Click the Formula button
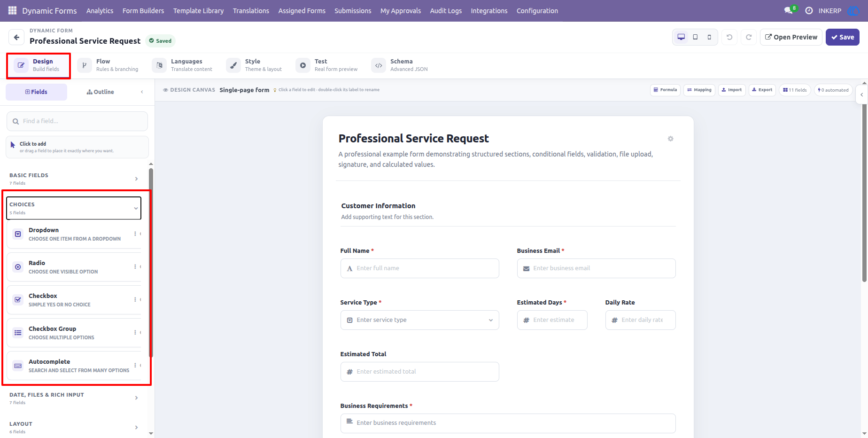868x438 pixels. click(x=665, y=90)
